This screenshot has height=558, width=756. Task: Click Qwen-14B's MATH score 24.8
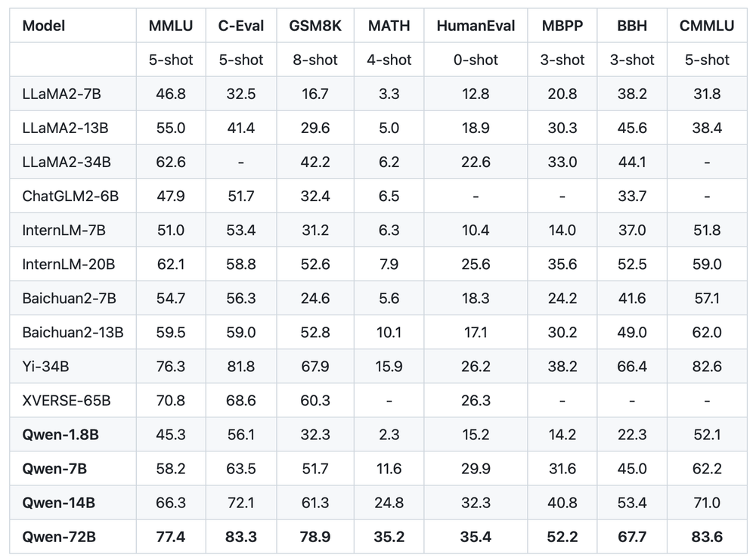(x=389, y=503)
